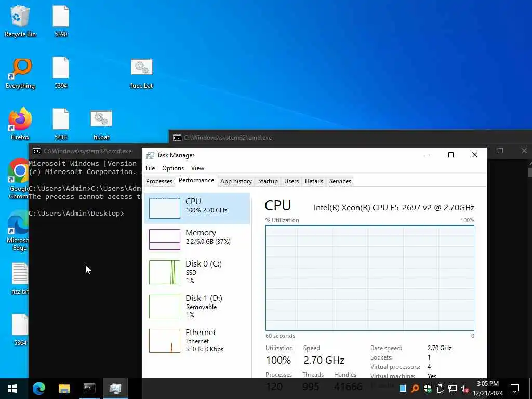This screenshot has width=532, height=399.
Task: Select the 5394 desktop file
Action: (x=61, y=73)
